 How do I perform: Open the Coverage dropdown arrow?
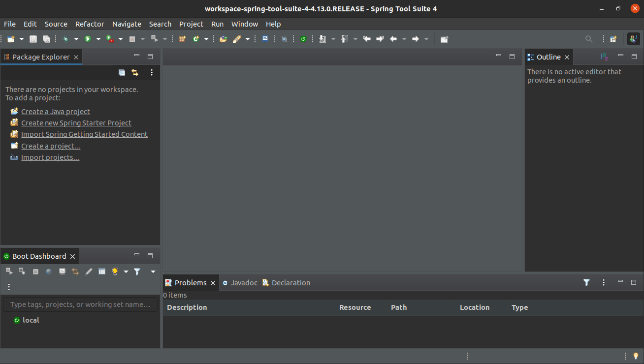121,39
